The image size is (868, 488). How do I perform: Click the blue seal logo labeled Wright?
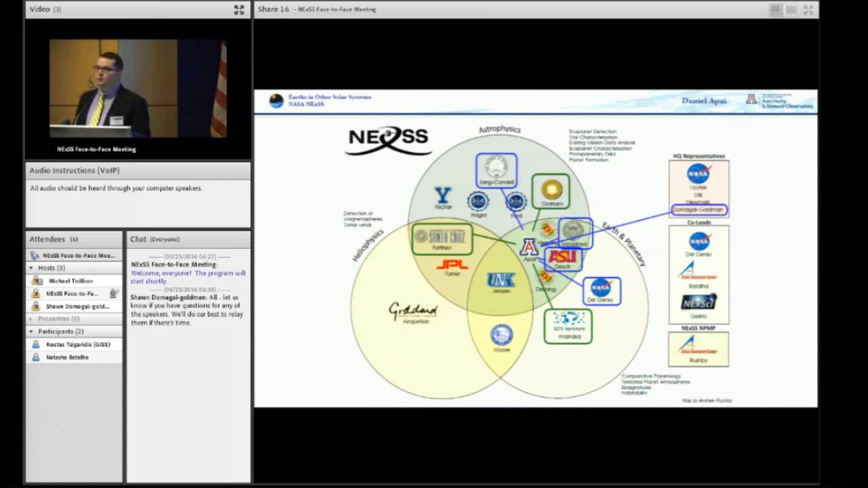pos(478,201)
